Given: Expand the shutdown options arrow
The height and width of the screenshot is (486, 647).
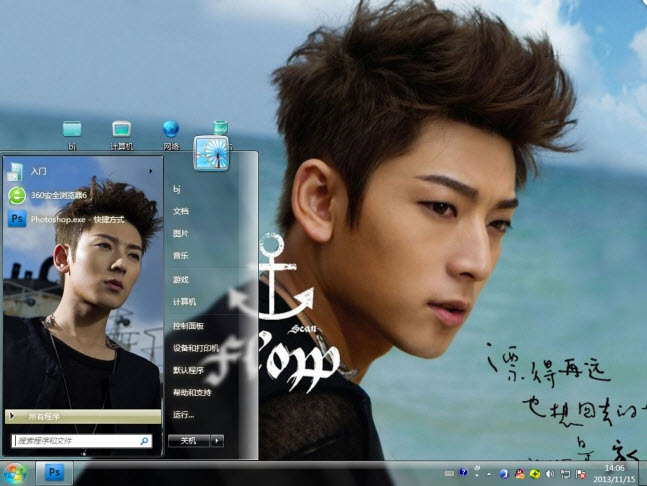Looking at the screenshot, I should (x=217, y=441).
